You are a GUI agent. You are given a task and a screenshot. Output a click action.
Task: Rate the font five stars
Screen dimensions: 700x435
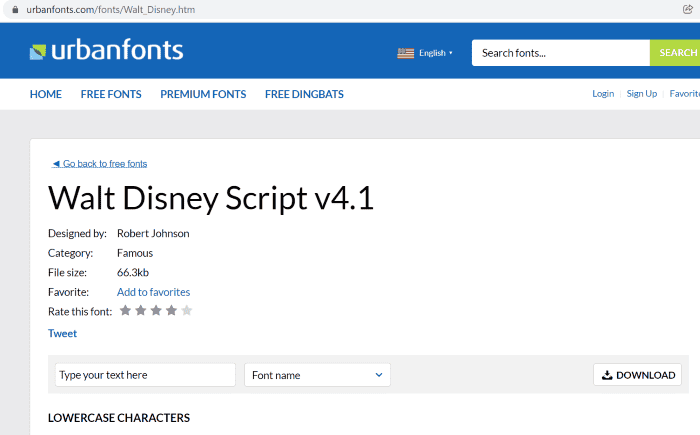click(x=187, y=310)
